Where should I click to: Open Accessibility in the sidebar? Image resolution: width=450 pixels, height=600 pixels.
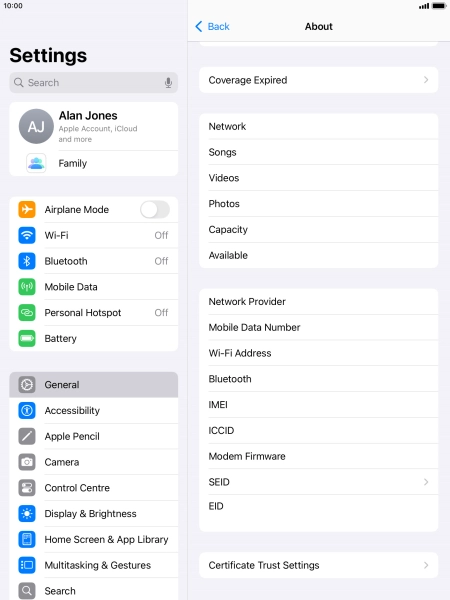(94, 411)
